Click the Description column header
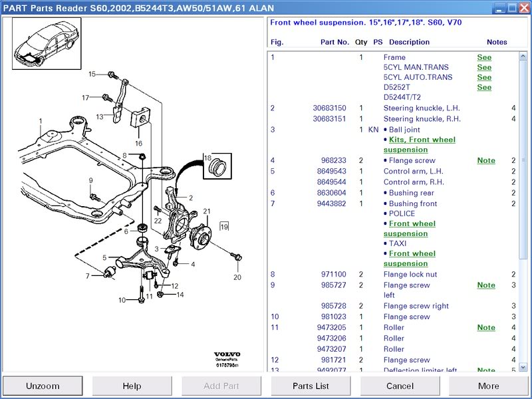Viewport: 532px width, 399px height. coord(409,42)
